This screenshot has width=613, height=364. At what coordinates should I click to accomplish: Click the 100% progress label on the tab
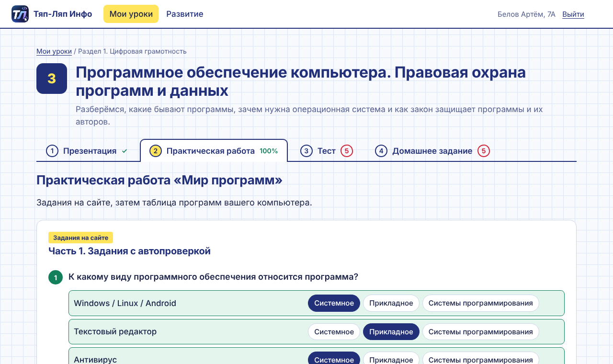pos(269,151)
